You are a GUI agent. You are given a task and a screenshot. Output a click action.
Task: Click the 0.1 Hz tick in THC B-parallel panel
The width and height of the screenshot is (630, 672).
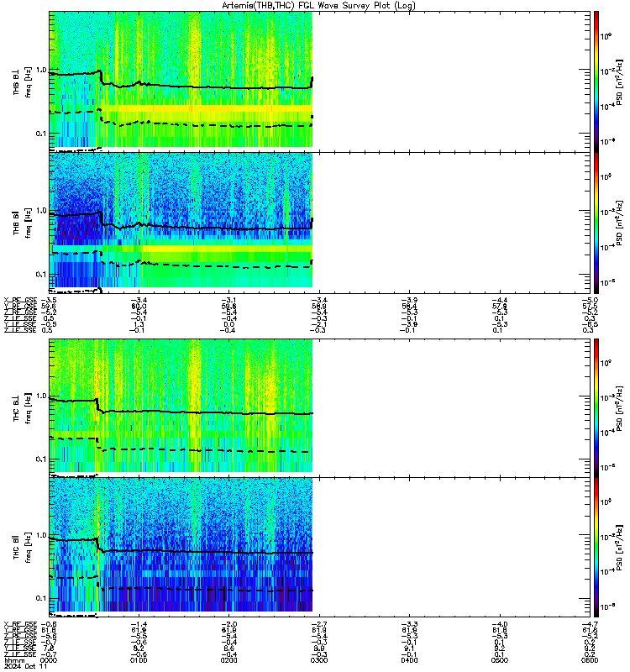42,598
